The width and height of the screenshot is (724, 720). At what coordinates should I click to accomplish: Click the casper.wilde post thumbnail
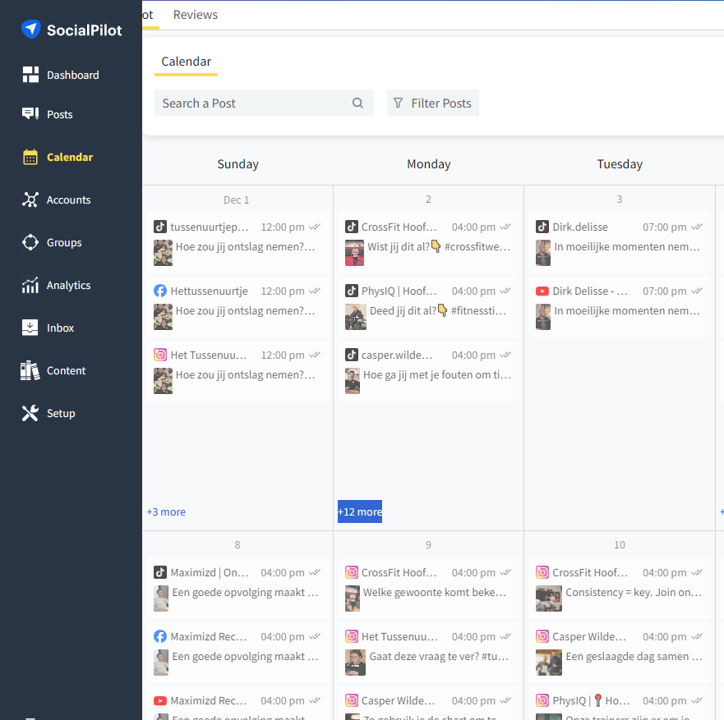click(352, 380)
